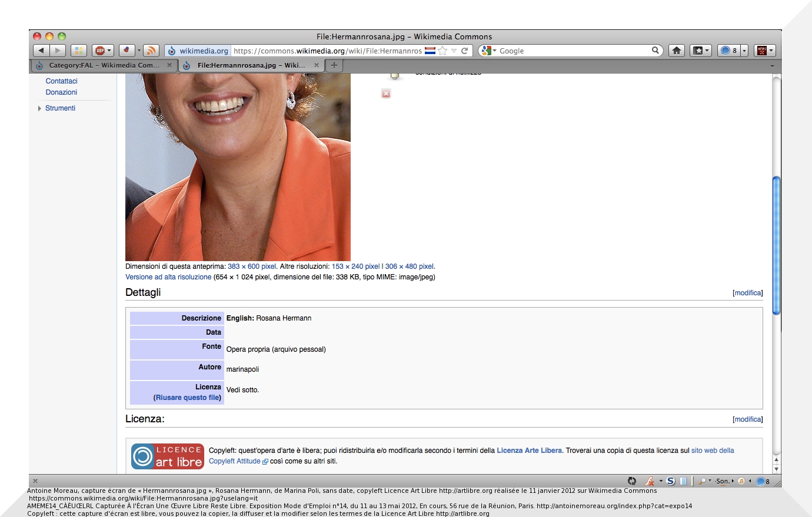Click into the Google search field
This screenshot has height=517, width=812.
(574, 51)
